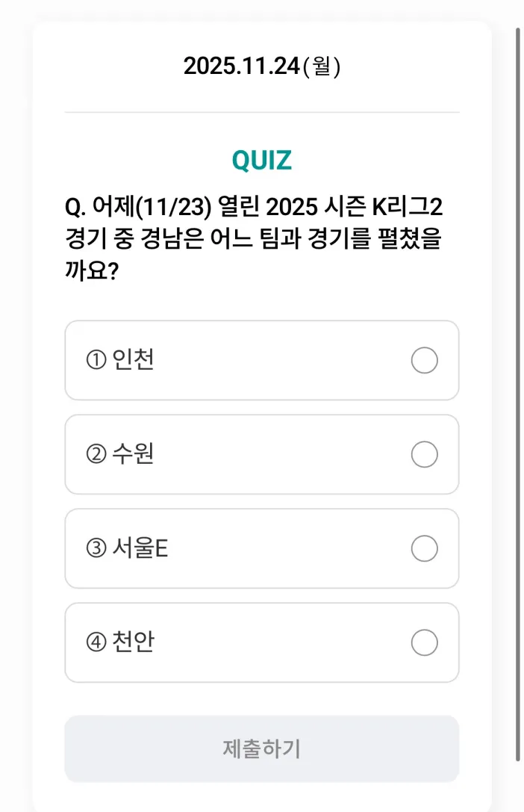Screen dimensions: 524x812
Task: Click the date 2025.11.24(월) header
Action: pyautogui.click(x=261, y=66)
